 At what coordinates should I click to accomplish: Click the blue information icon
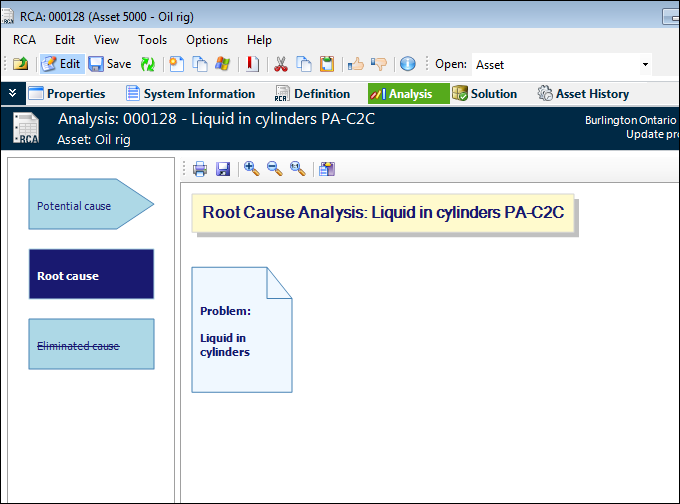coord(408,64)
